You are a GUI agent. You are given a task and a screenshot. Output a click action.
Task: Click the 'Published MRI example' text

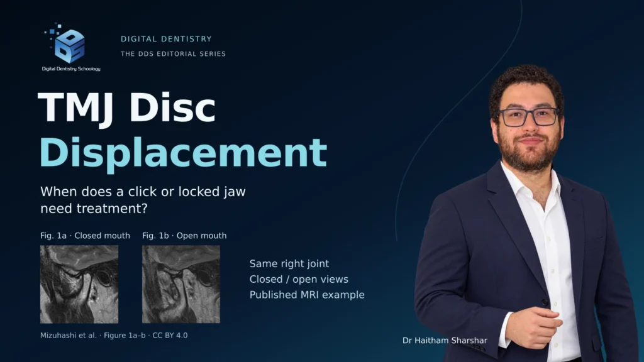[307, 295]
